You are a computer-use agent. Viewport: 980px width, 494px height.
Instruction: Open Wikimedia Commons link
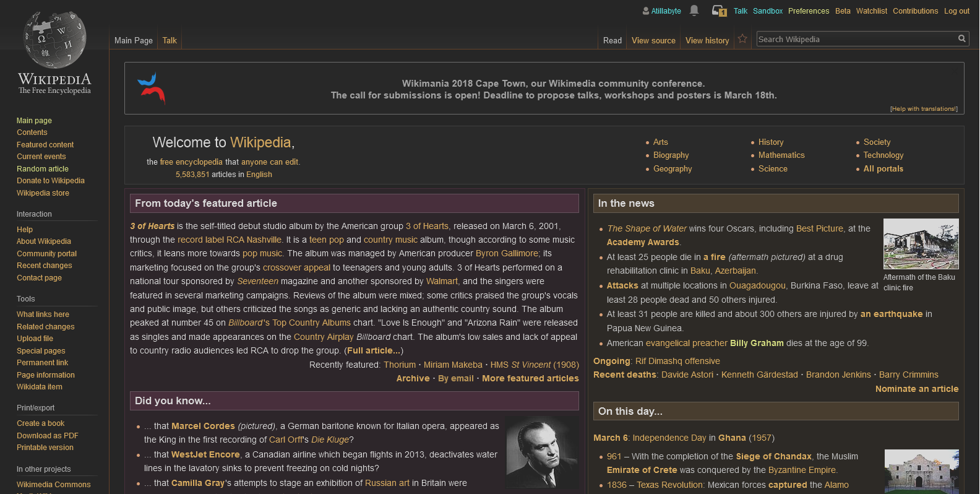point(54,485)
